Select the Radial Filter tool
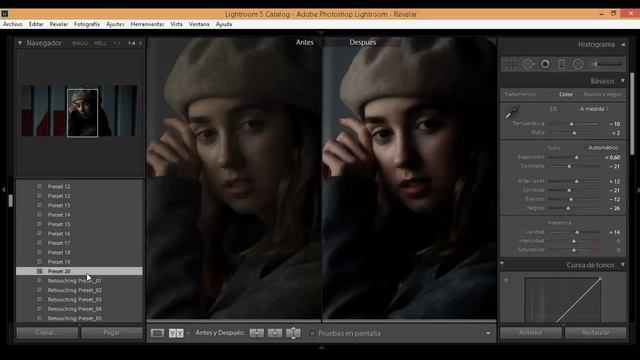 click(x=578, y=64)
